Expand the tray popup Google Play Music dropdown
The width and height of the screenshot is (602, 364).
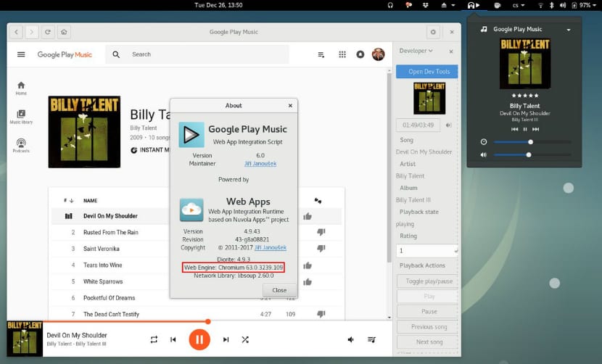pos(569,30)
